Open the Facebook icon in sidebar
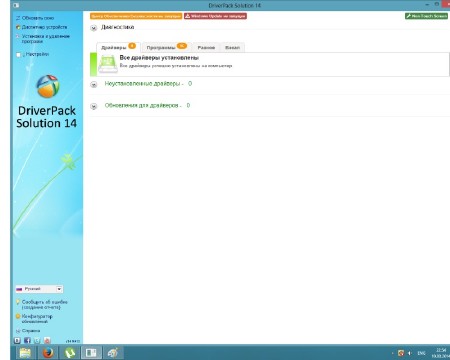Image resolution: width=450 pixels, height=360 pixels. click(27, 340)
